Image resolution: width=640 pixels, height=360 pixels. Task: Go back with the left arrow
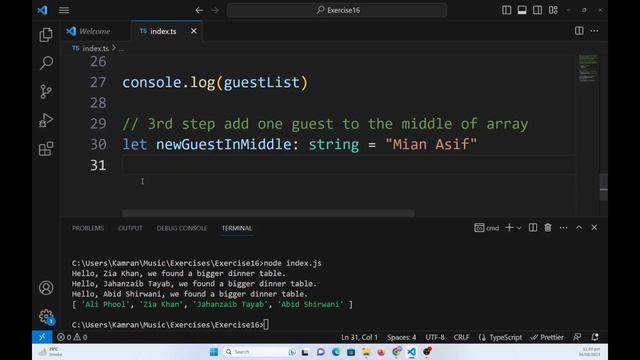click(x=199, y=10)
